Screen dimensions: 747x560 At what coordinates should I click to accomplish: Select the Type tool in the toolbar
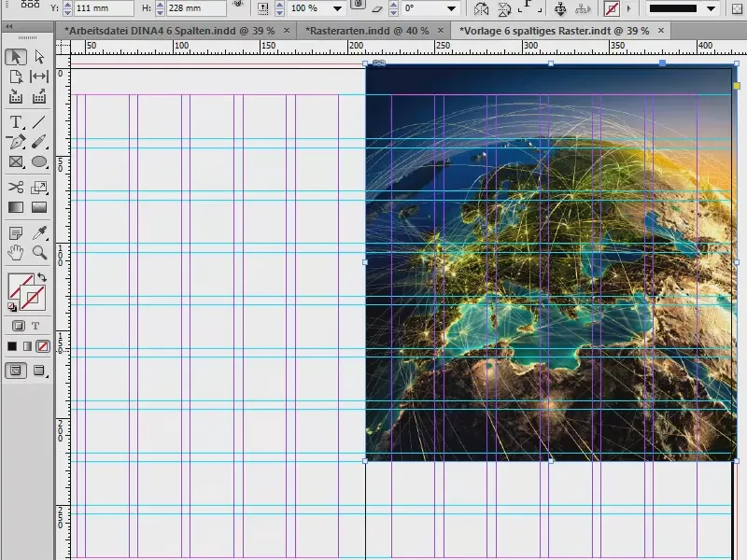(x=14, y=121)
